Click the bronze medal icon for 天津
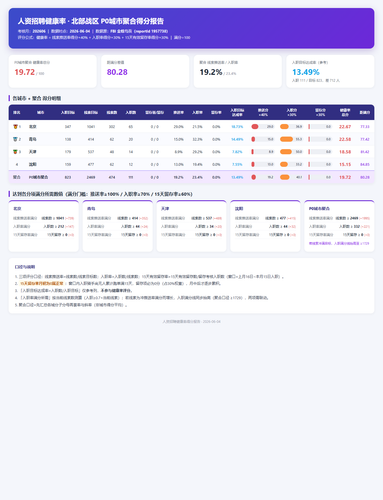This screenshot has width=383, height=500. (x=15, y=152)
